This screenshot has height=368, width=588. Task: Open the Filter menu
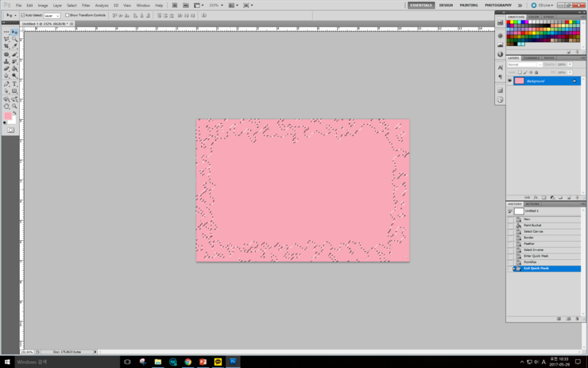tap(86, 5)
